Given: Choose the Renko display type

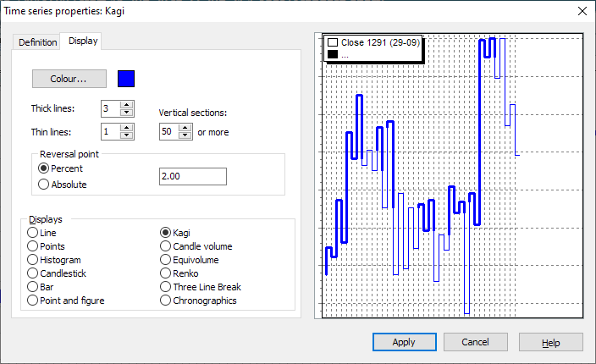Looking at the screenshot, I should 166,273.
